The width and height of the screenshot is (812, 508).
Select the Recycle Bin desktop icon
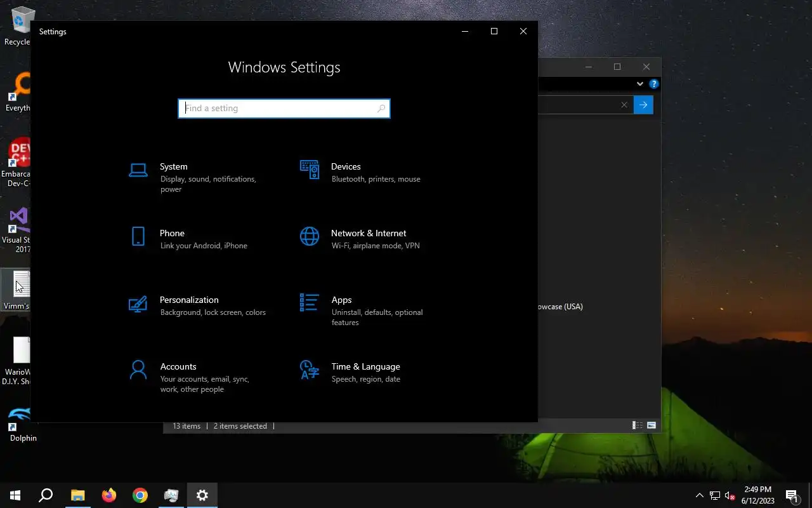(x=22, y=27)
